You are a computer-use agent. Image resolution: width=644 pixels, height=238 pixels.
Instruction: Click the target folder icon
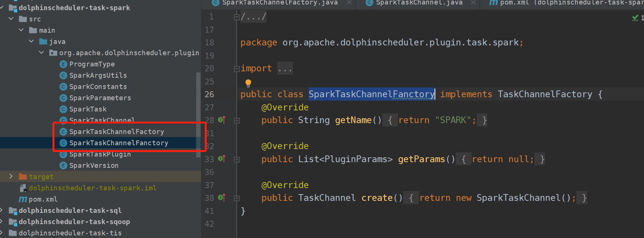click(23, 176)
